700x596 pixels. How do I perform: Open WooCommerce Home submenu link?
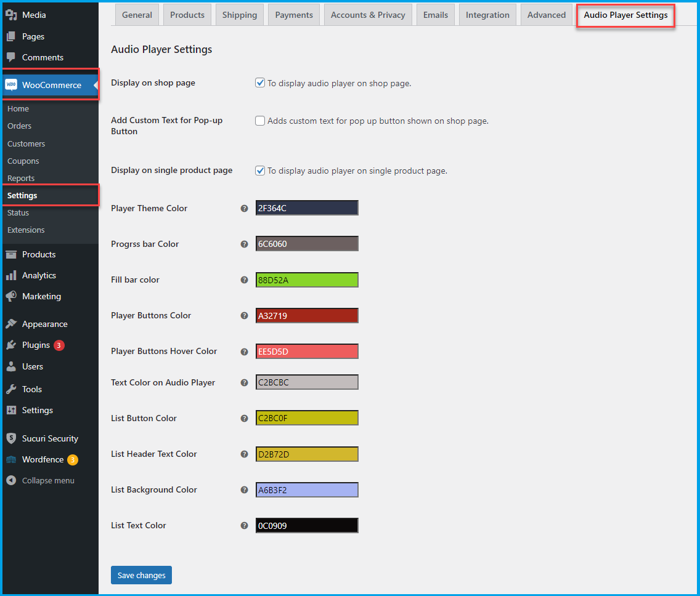(x=18, y=108)
